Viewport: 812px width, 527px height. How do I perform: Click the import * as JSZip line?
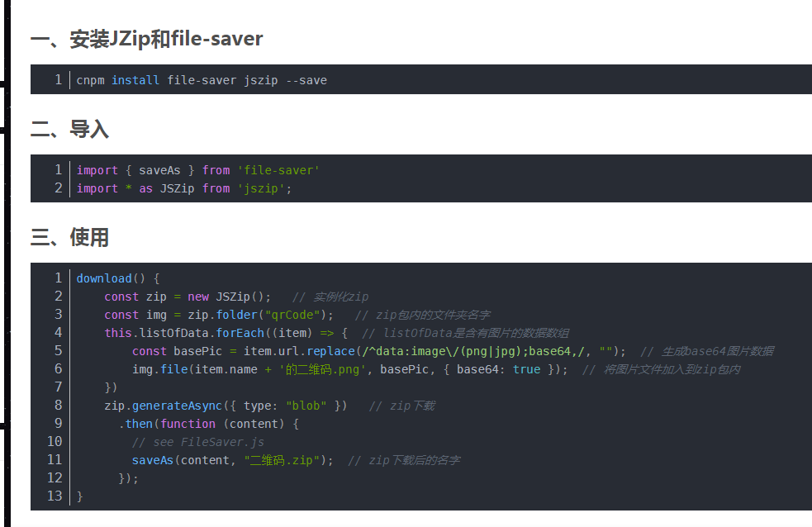click(184, 188)
